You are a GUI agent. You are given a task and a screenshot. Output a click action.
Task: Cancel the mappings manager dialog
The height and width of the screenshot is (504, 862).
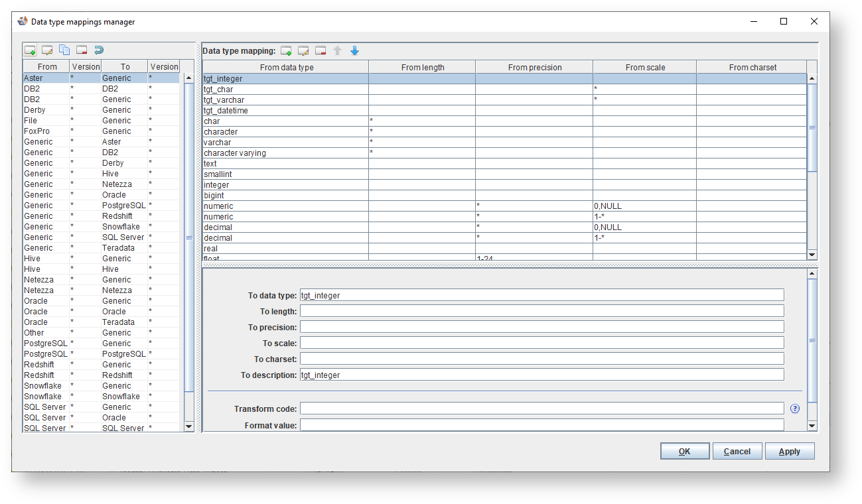tap(737, 451)
